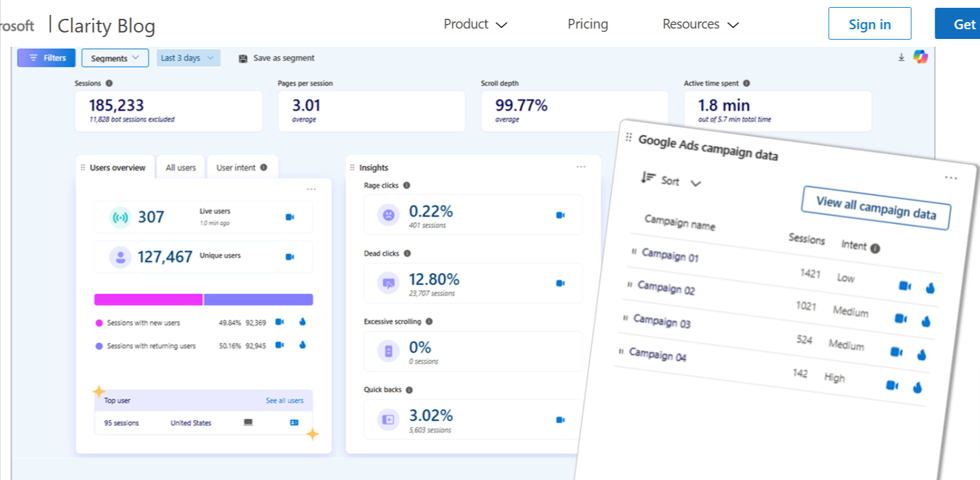Open the Pricing page link

pos(588,24)
